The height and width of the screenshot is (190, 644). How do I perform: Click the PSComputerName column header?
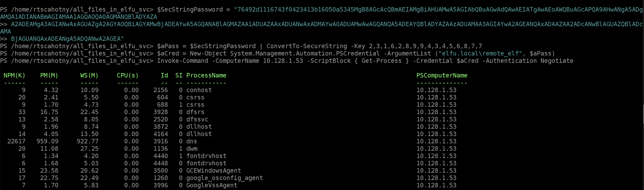pos(442,76)
